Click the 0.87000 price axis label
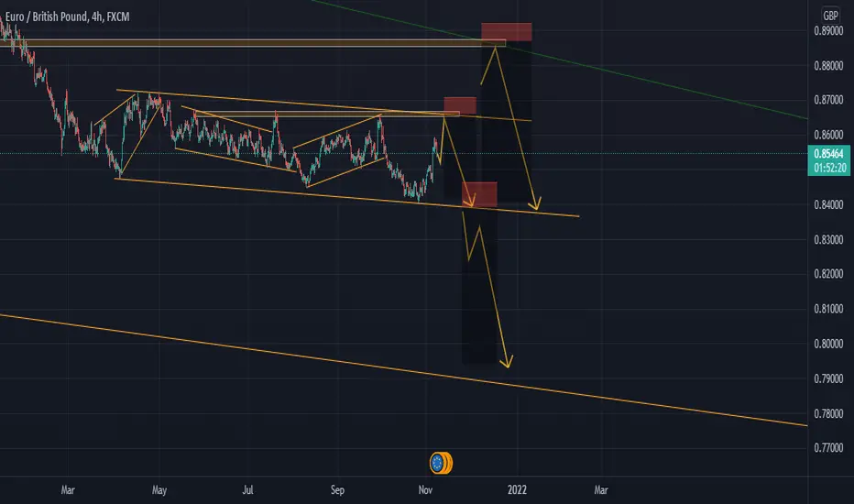Image resolution: width=854 pixels, height=504 pixels. coord(828,100)
